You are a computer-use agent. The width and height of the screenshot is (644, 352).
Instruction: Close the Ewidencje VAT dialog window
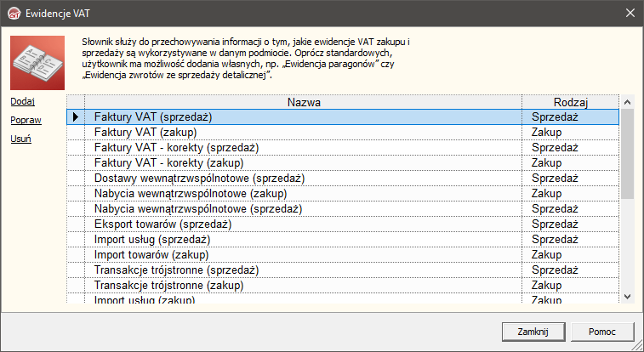630,13
